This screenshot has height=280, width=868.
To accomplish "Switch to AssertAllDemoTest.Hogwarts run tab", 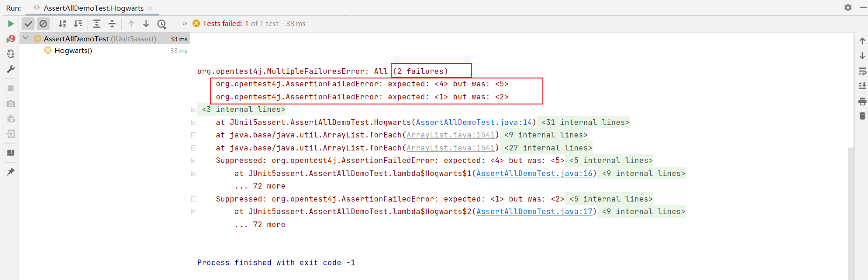I will coord(93,8).
